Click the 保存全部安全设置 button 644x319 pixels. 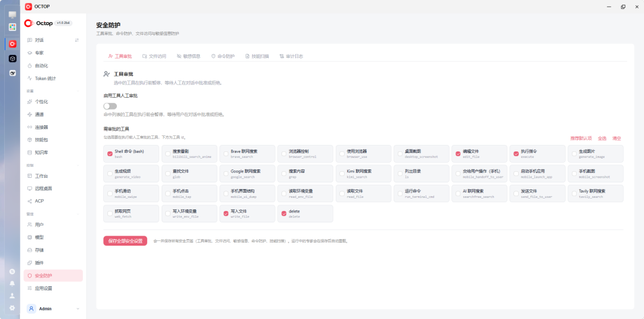(x=125, y=241)
